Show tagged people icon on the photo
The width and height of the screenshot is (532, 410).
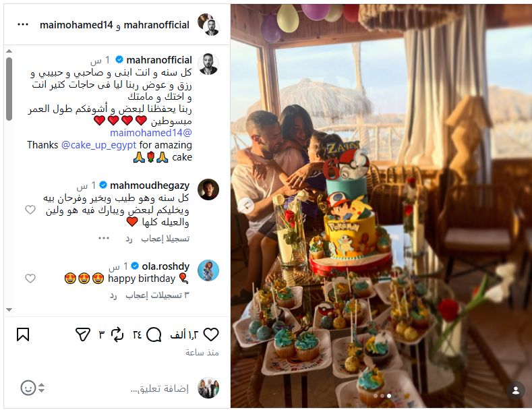516,390
